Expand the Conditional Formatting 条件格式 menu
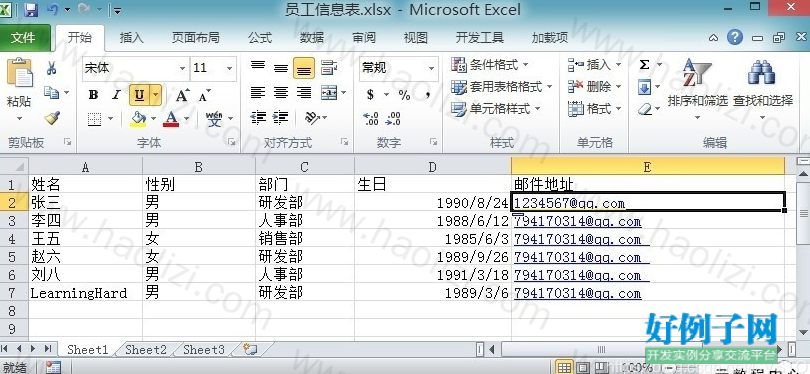 coord(490,65)
